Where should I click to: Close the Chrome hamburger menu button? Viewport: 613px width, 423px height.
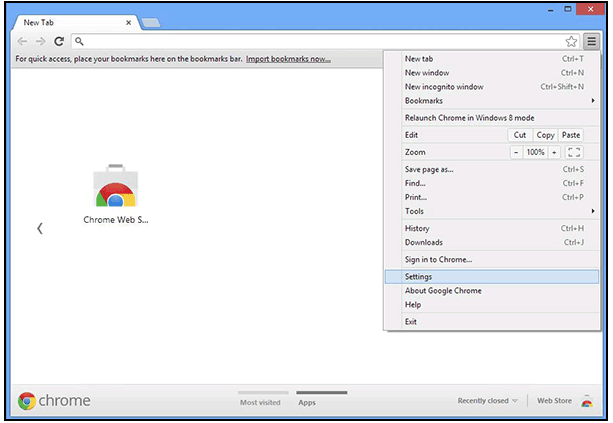tap(591, 41)
